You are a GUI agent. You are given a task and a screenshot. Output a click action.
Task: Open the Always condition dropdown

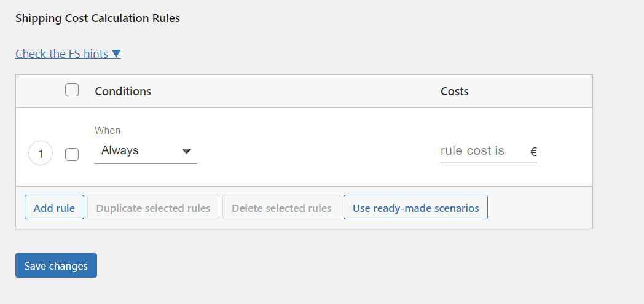point(145,151)
